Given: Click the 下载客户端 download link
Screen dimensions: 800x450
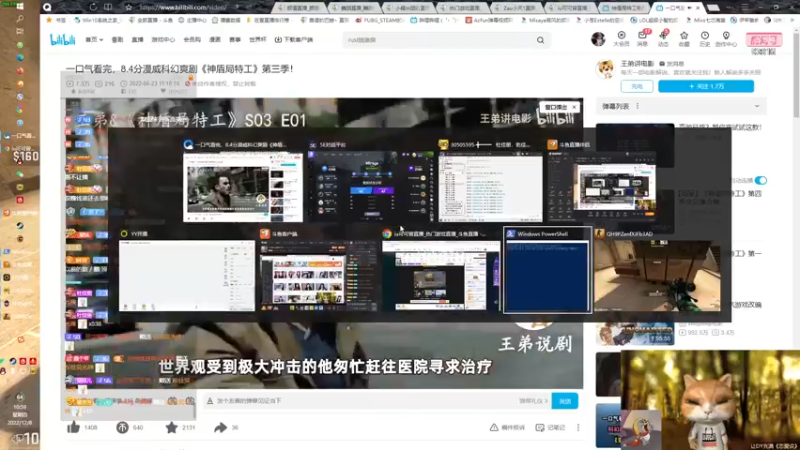Looking at the screenshot, I should point(294,39).
